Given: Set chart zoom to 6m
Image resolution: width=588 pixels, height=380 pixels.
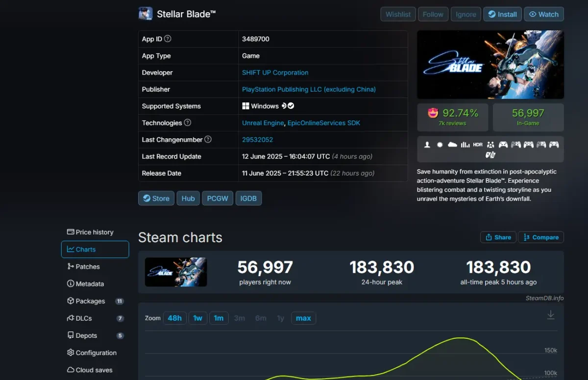Looking at the screenshot, I should (x=261, y=318).
